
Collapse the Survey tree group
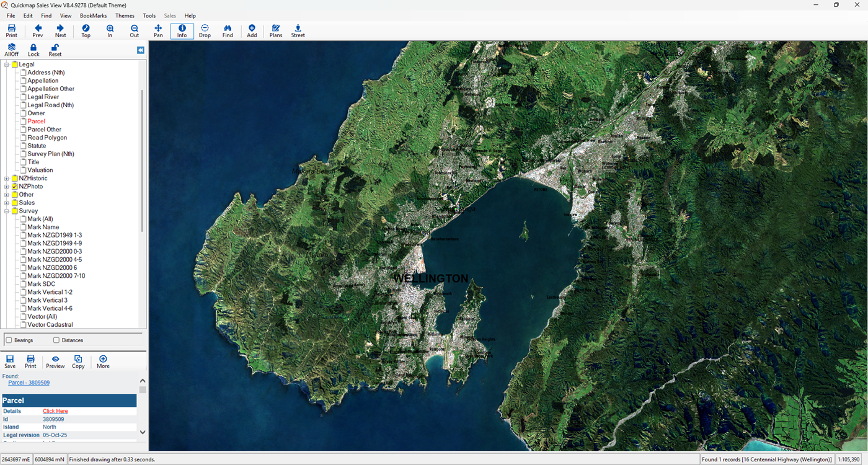(7, 211)
